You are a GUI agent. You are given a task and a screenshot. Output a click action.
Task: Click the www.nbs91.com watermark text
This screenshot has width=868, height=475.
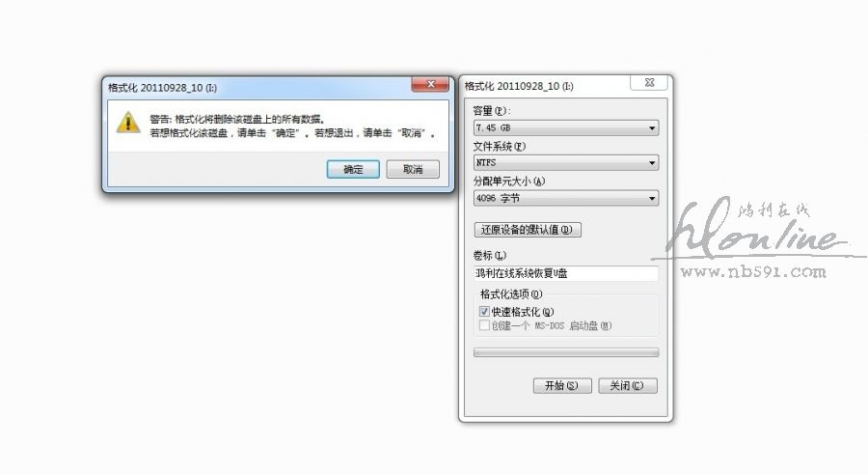click(x=753, y=271)
